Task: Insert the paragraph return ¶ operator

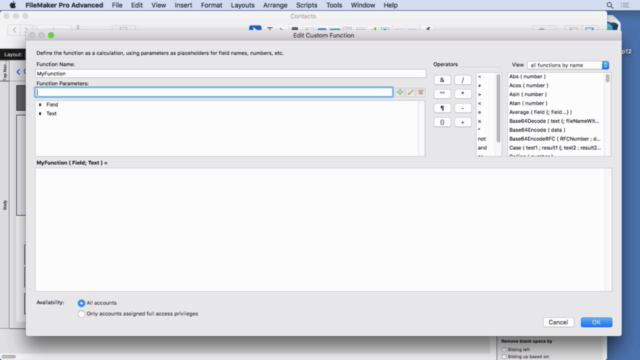Action: (x=442, y=108)
